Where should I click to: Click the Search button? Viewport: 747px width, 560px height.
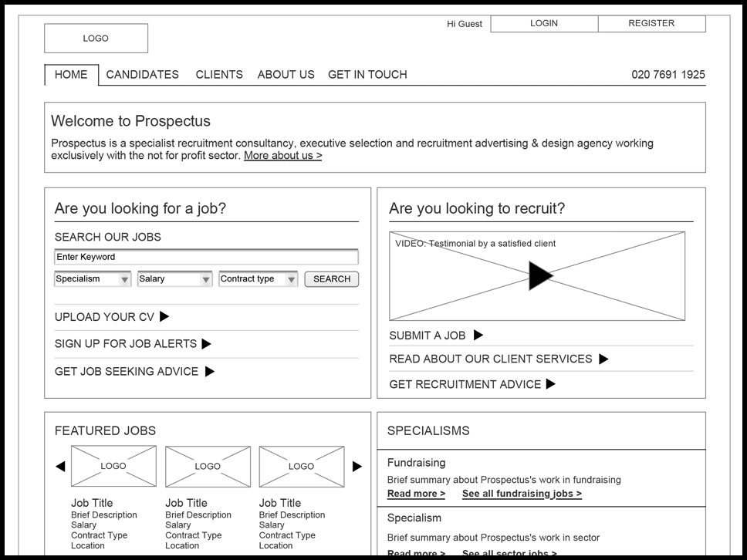(x=332, y=279)
